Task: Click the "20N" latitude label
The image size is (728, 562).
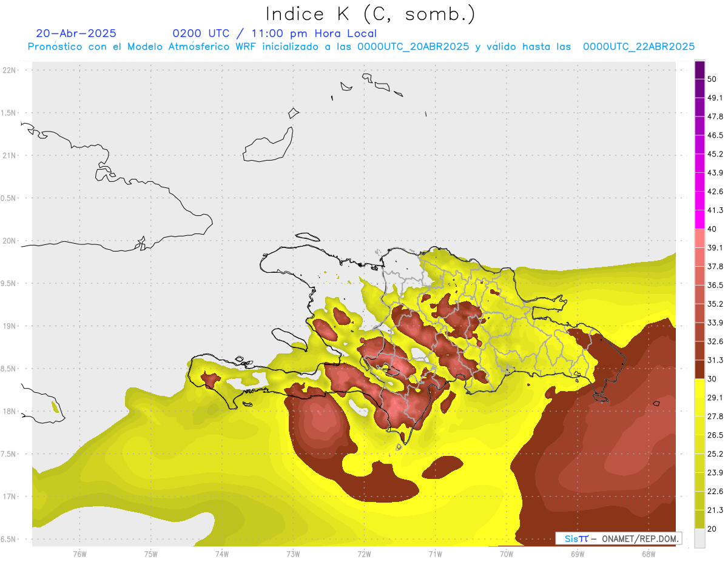Action: 9,241
